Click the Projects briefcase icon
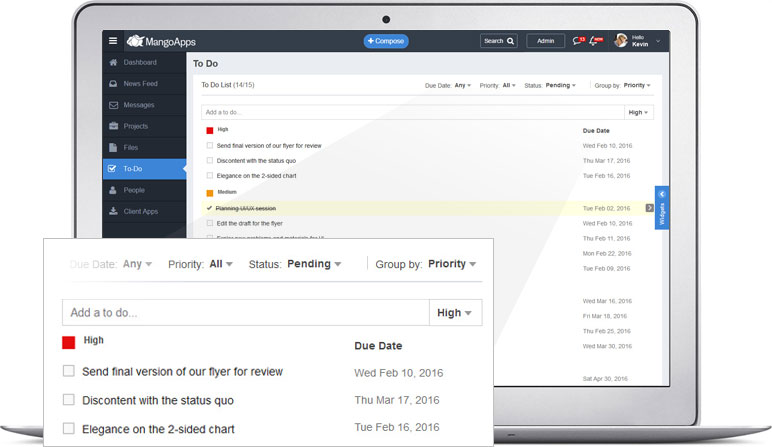Viewport: 772px width, 447px height. pyautogui.click(x=113, y=126)
